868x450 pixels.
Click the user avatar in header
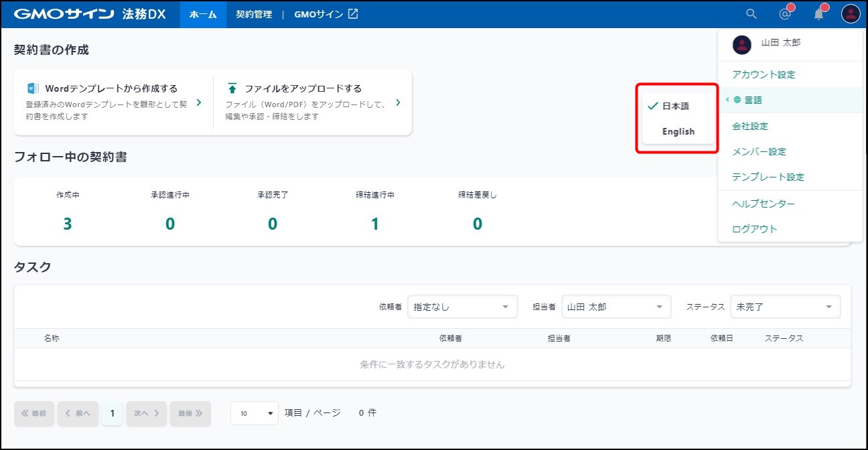[x=851, y=14]
